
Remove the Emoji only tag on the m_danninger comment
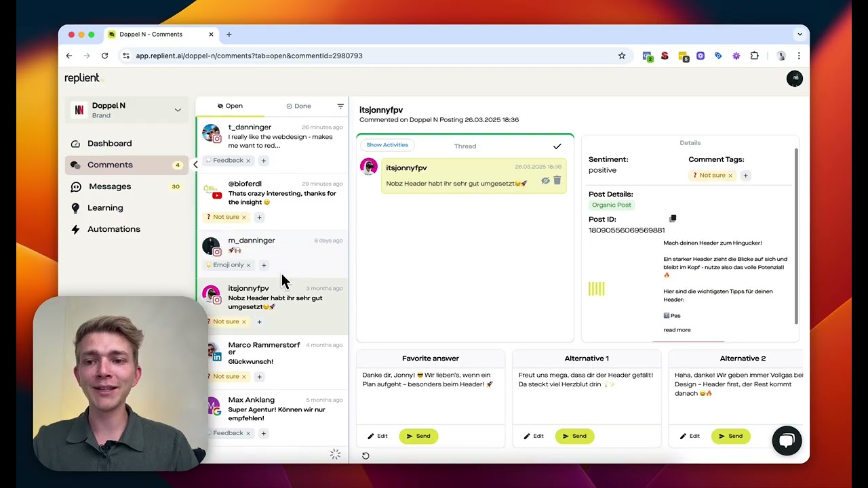tap(248, 265)
